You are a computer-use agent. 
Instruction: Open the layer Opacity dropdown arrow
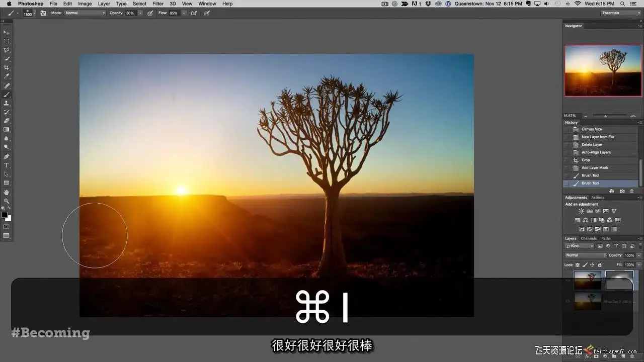[639, 255]
